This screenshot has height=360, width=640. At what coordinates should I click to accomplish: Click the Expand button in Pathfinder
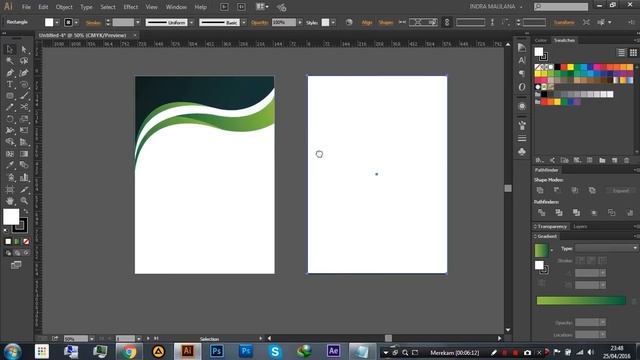click(621, 191)
